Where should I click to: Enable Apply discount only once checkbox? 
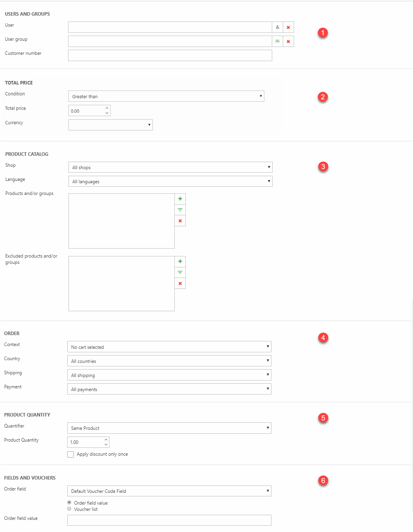click(x=71, y=454)
